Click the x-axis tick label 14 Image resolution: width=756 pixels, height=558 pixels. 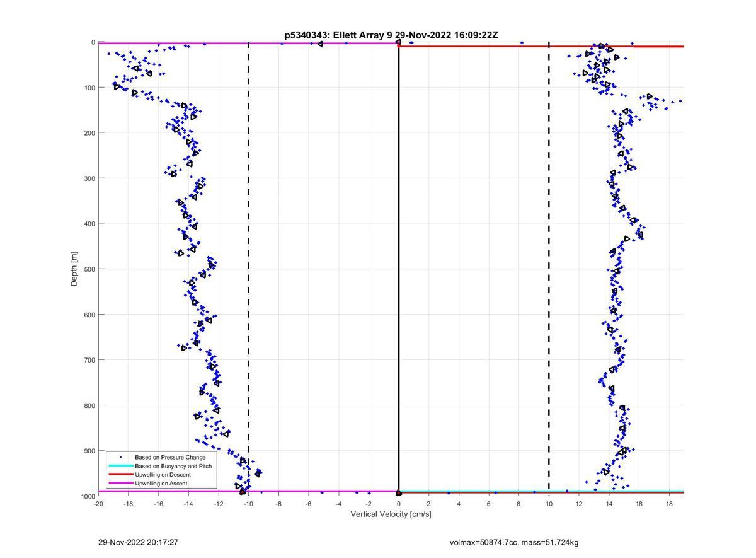click(609, 504)
